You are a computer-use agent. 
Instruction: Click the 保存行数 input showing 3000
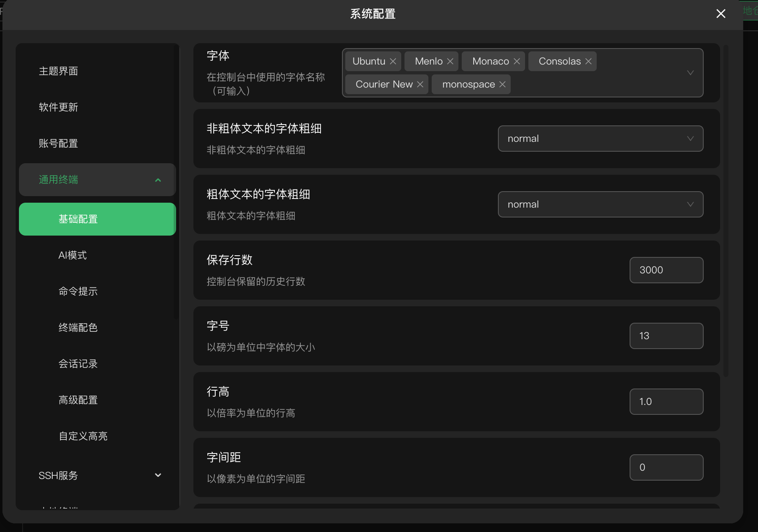666,270
